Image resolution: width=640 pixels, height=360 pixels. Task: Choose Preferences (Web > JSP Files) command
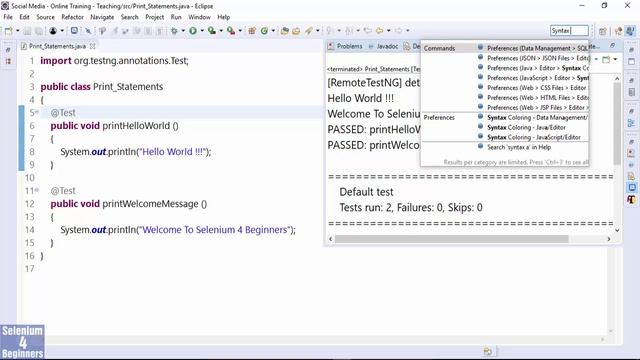[533, 107]
